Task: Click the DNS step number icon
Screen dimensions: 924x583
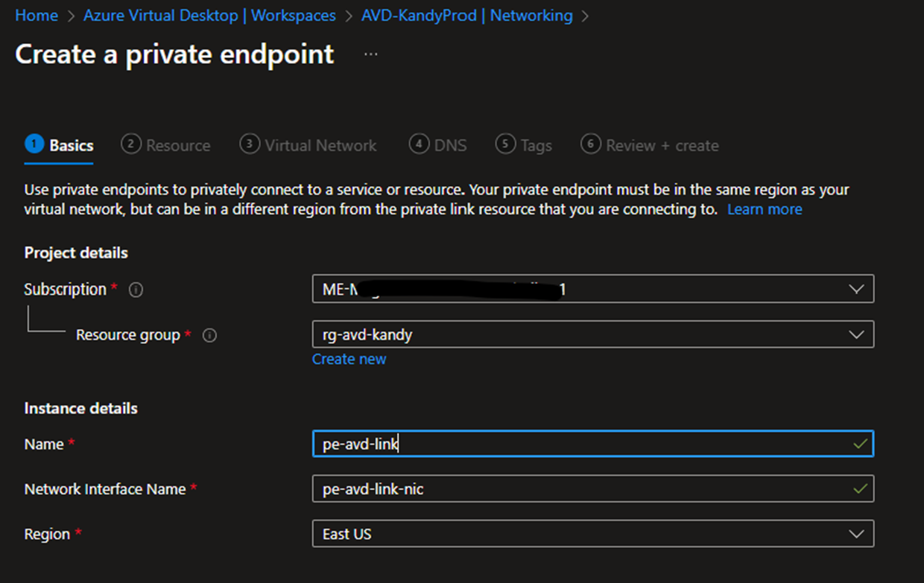Action: pyautogui.click(x=419, y=144)
